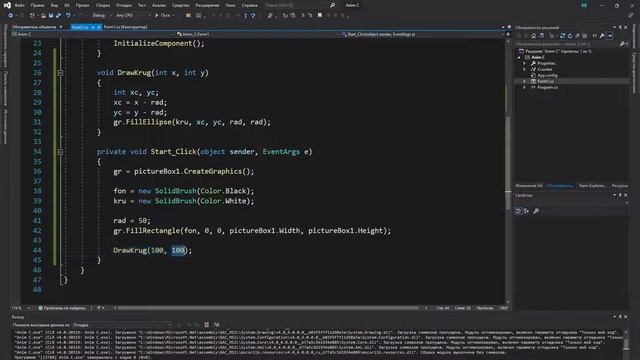This screenshot has width=640, height=360.
Task: Open the Отладка menu
Action: (x=123, y=5)
